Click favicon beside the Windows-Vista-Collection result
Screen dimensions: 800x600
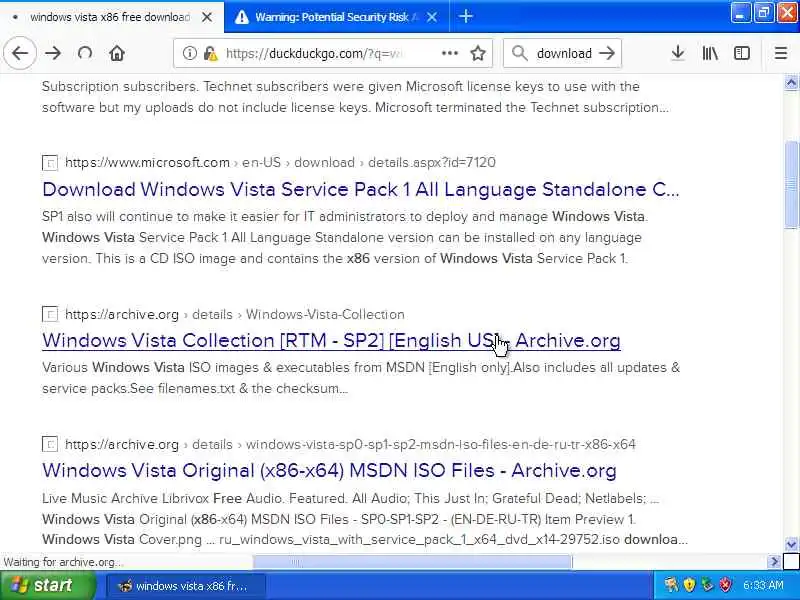(x=49, y=314)
